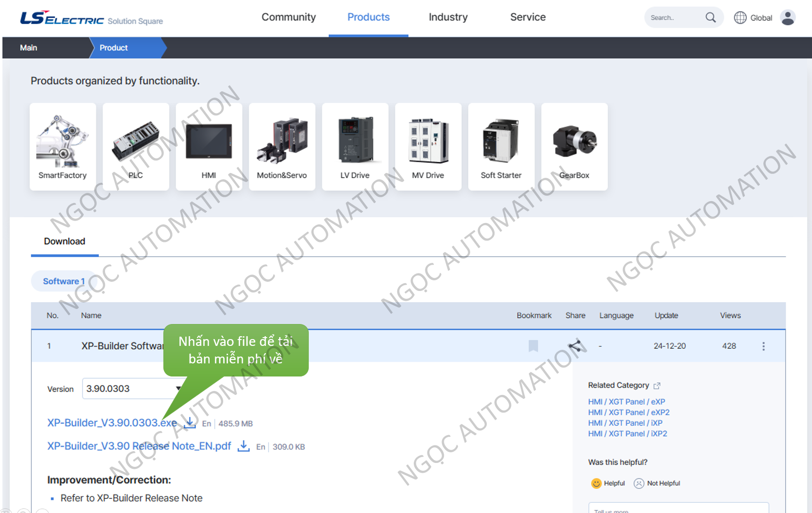Open the Industry menu

point(448,17)
